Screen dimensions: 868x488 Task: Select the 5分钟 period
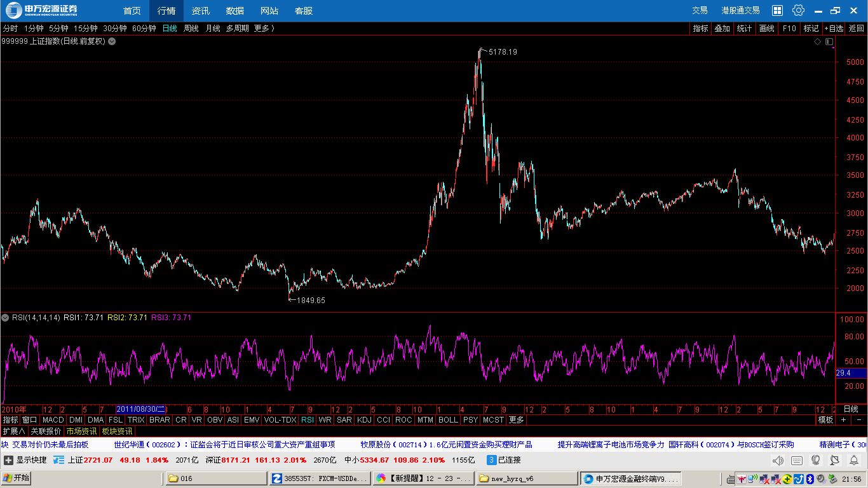(58, 29)
